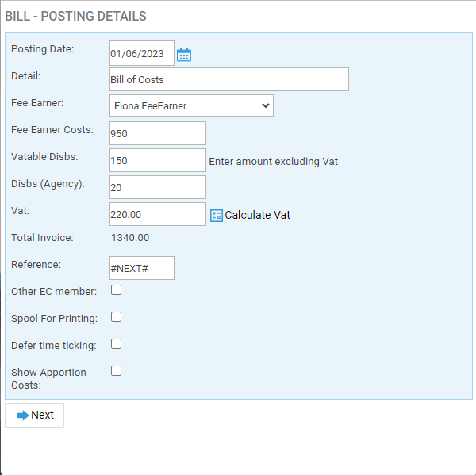
Task: Focus the Disbs (Agency) field with 20
Action: tap(158, 188)
